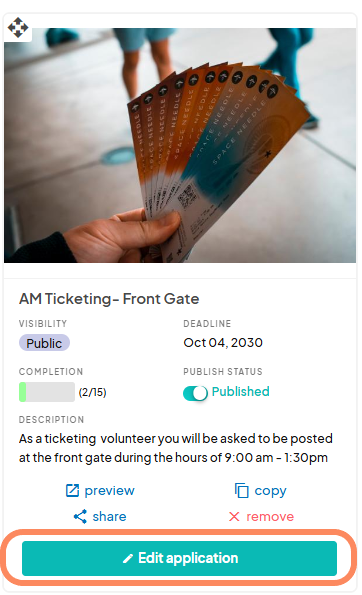
Task: Click the Oct 04, 2030 deadline date
Action: tap(223, 343)
